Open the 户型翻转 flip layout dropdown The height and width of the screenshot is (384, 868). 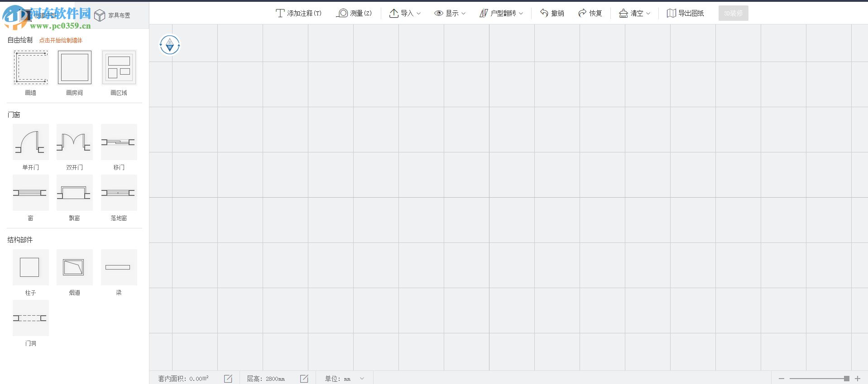point(501,13)
